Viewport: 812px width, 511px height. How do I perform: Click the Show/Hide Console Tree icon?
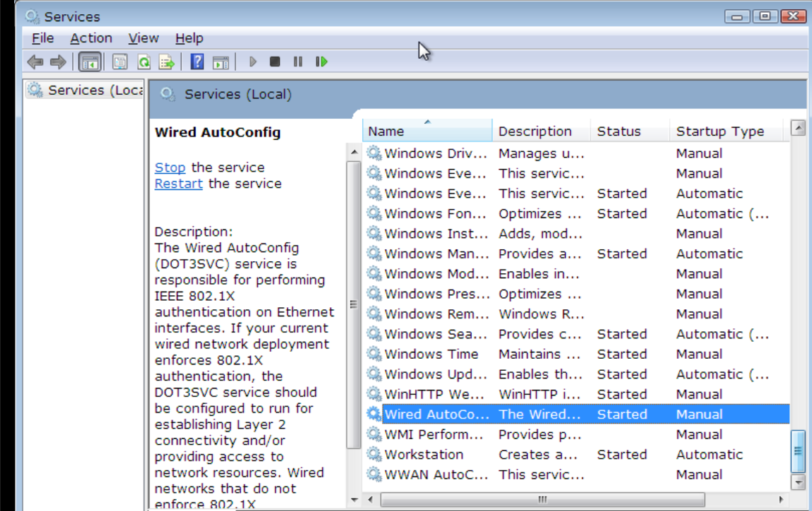[90, 62]
